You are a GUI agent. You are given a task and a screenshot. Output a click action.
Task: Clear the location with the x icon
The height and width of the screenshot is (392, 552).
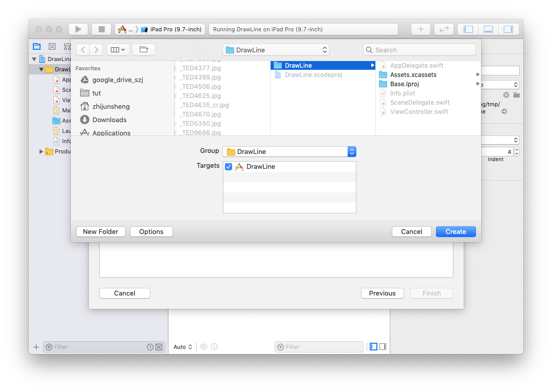tap(506, 95)
